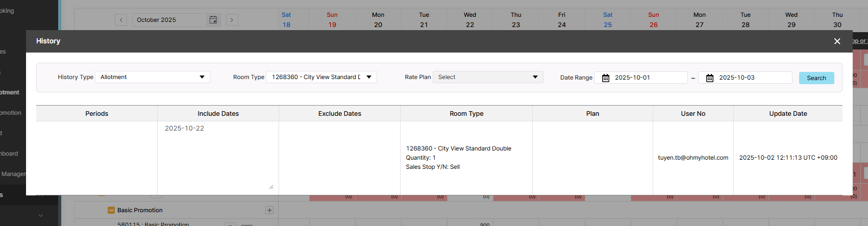This screenshot has width=868, height=226.
Task: Click the Update Date column header
Action: [788, 114]
